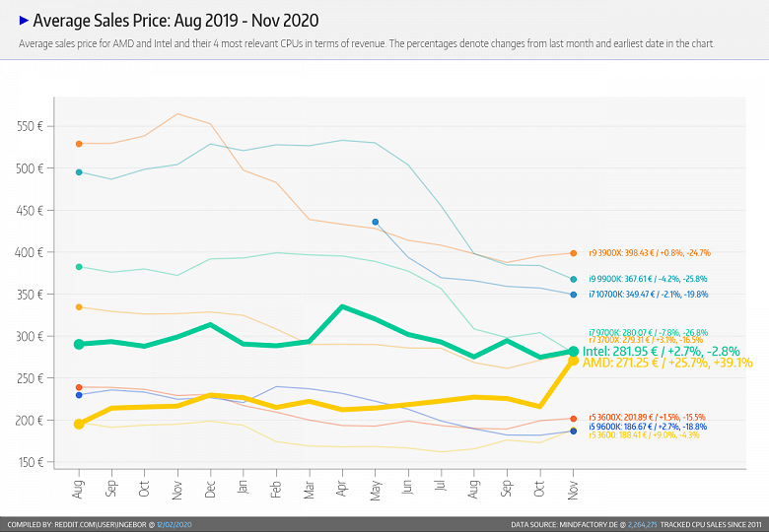
Task: Select the large green Intel endpoint marker at November
Action: (573, 351)
